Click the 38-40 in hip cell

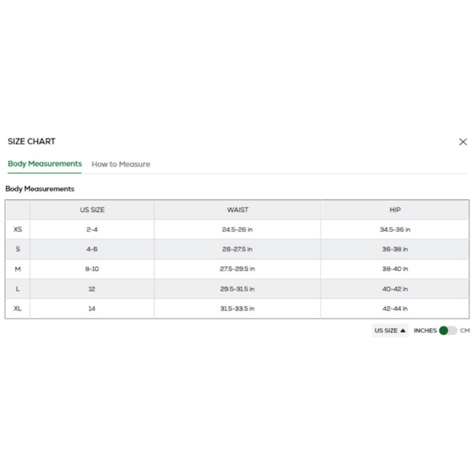point(395,269)
